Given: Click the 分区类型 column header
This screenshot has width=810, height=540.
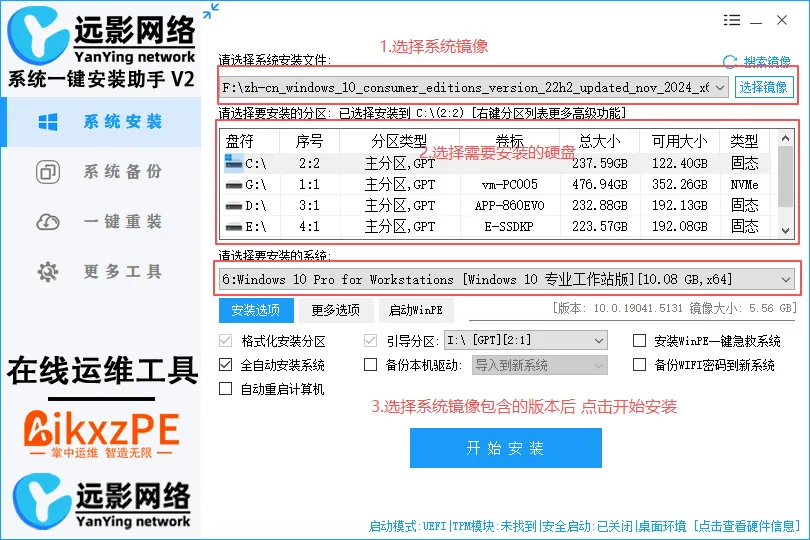Looking at the screenshot, I should click(399, 141).
